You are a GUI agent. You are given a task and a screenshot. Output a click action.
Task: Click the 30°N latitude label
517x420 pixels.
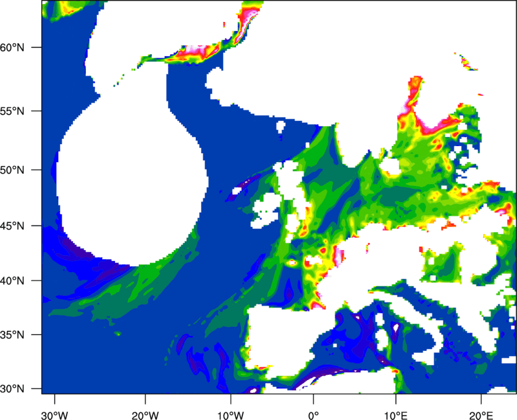(12, 389)
